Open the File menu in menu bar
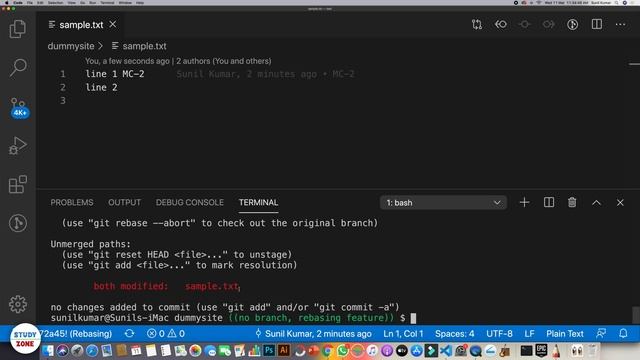 pyautogui.click(x=30, y=2)
